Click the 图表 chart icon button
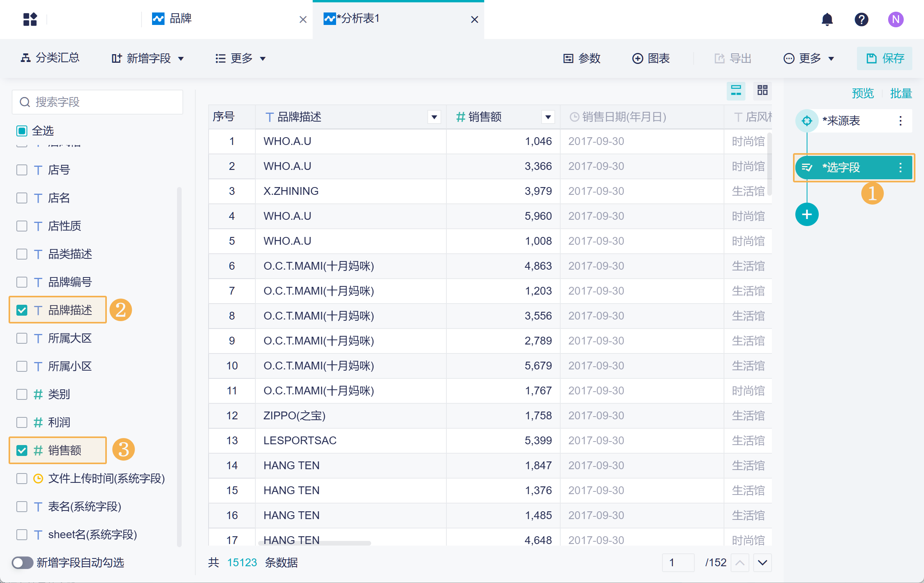The image size is (924, 583). click(651, 58)
